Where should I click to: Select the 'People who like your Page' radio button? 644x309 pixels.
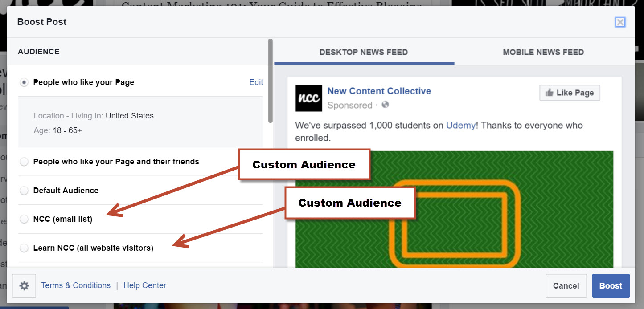pyautogui.click(x=24, y=82)
